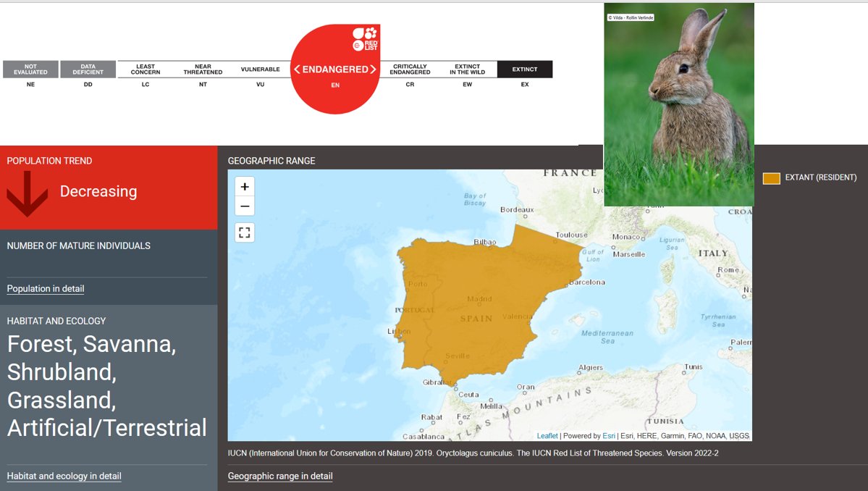868x491 pixels.
Task: Click the EX code label
Action: 525,85
